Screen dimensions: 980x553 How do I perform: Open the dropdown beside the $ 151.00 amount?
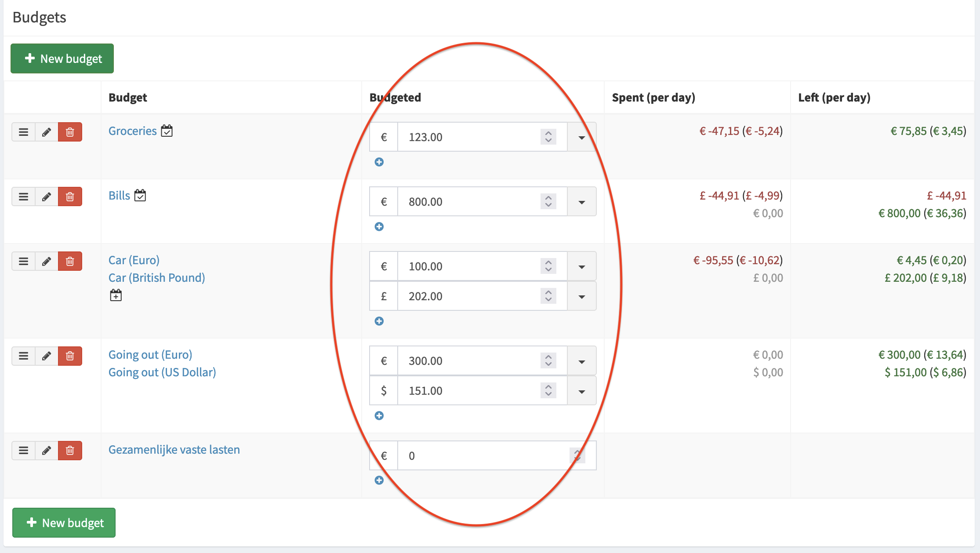pos(582,391)
